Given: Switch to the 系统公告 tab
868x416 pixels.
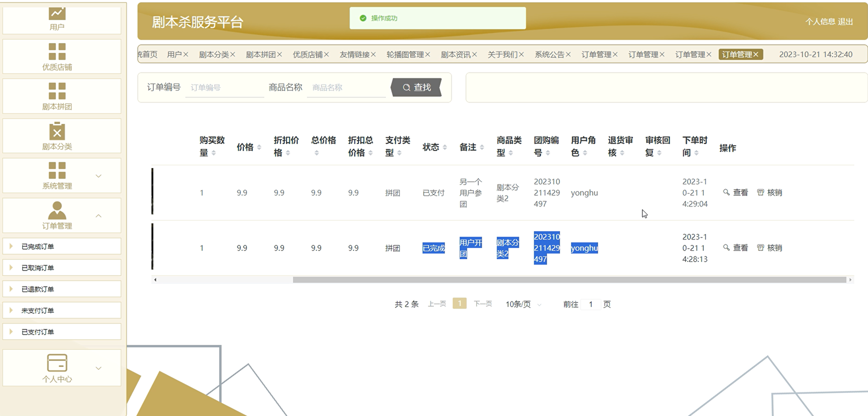Looking at the screenshot, I should 549,55.
